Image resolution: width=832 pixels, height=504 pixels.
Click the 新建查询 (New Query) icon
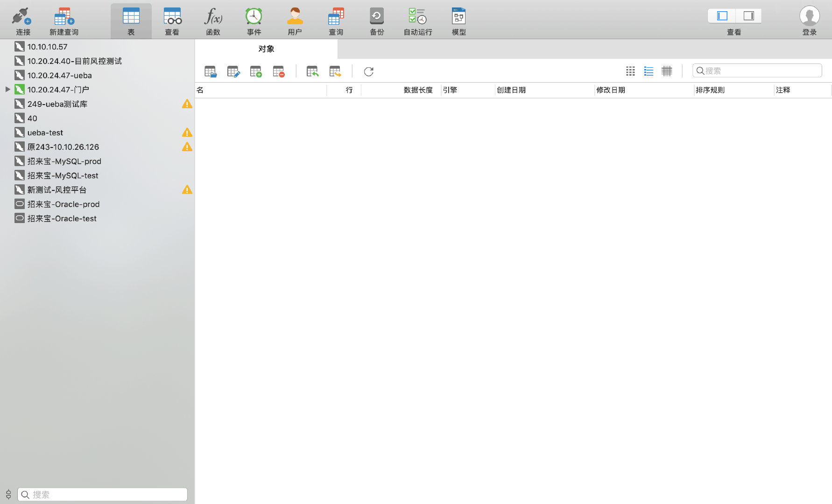[64, 17]
